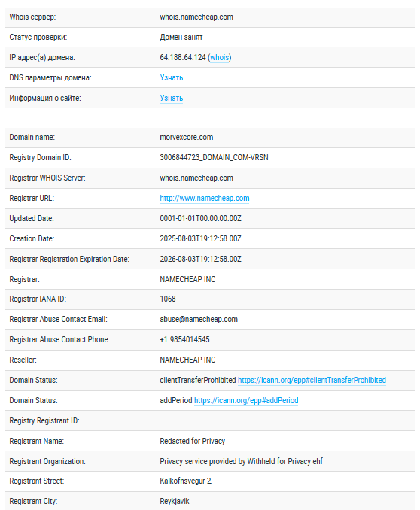This screenshot has width=420, height=510.
Task: Click the Updated Date value 0001-01-01
Action: click(200, 218)
